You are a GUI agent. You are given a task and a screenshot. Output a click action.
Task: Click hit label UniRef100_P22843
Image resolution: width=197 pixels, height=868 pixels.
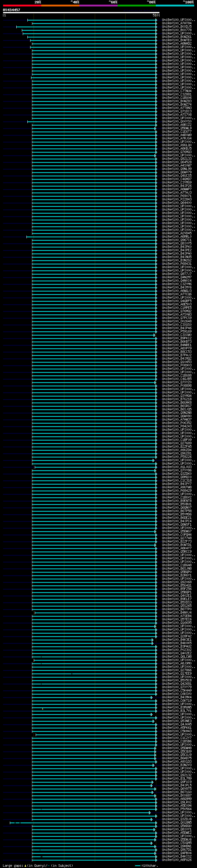[x=176, y=199]
